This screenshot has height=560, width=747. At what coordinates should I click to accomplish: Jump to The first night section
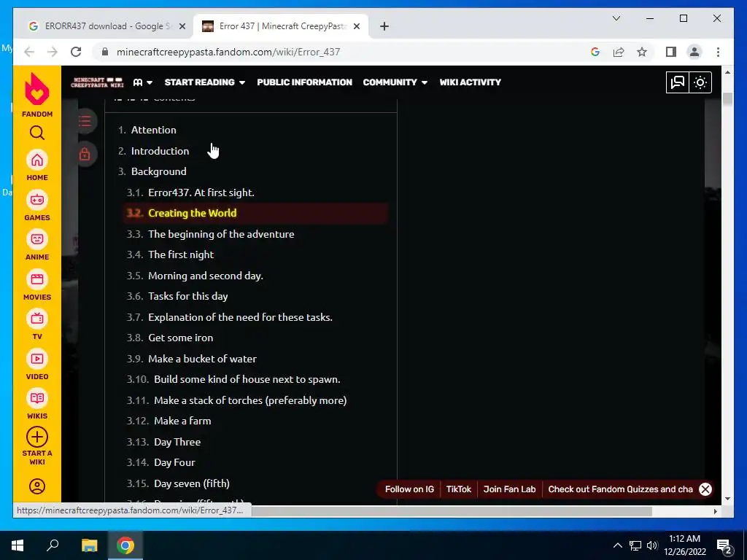[x=181, y=254]
